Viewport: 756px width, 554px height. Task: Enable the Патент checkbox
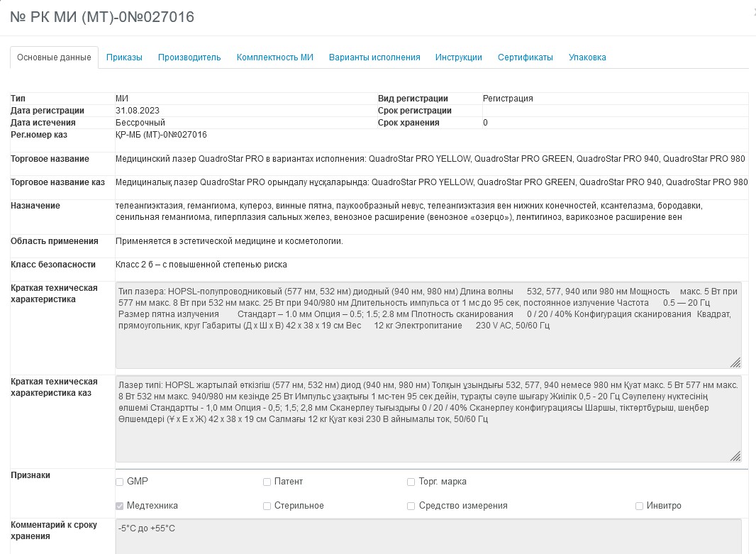(x=267, y=482)
